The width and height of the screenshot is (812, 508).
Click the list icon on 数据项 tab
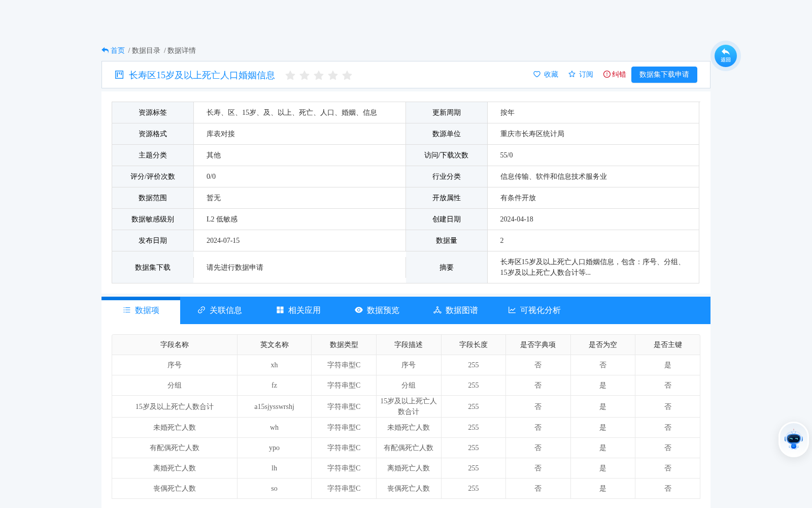tap(127, 310)
